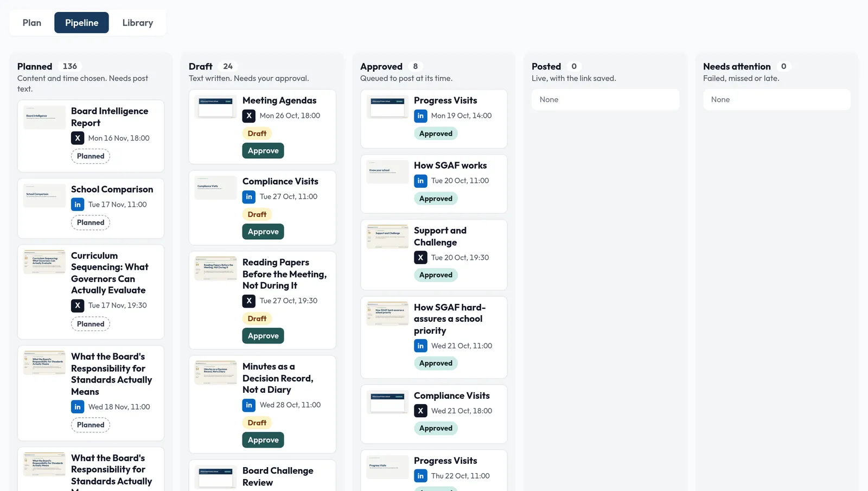Approve the Meeting Agendas draft
The width and height of the screenshot is (868, 491).
[263, 151]
